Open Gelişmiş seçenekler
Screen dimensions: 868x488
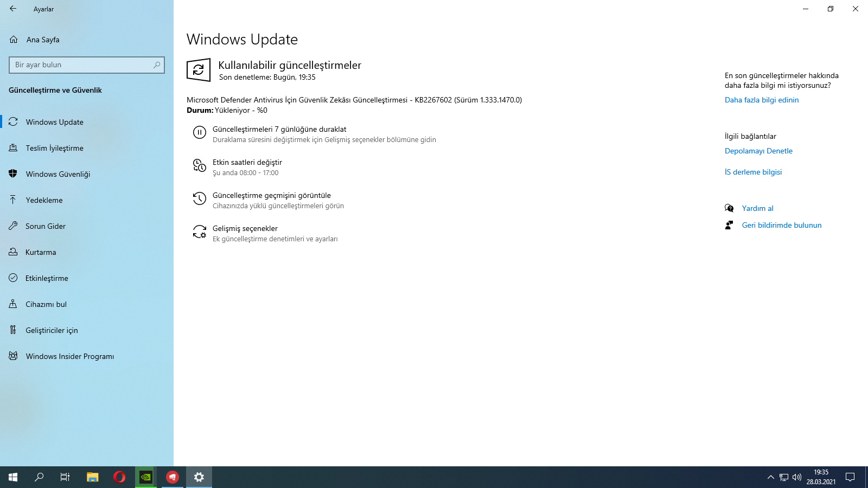[x=245, y=228]
